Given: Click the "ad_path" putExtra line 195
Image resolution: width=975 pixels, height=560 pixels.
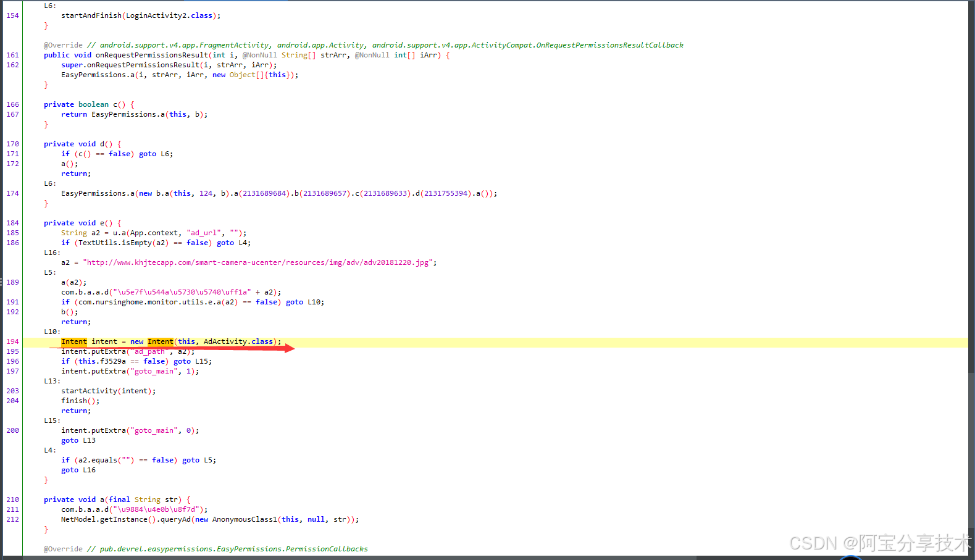Looking at the screenshot, I should click(x=128, y=351).
